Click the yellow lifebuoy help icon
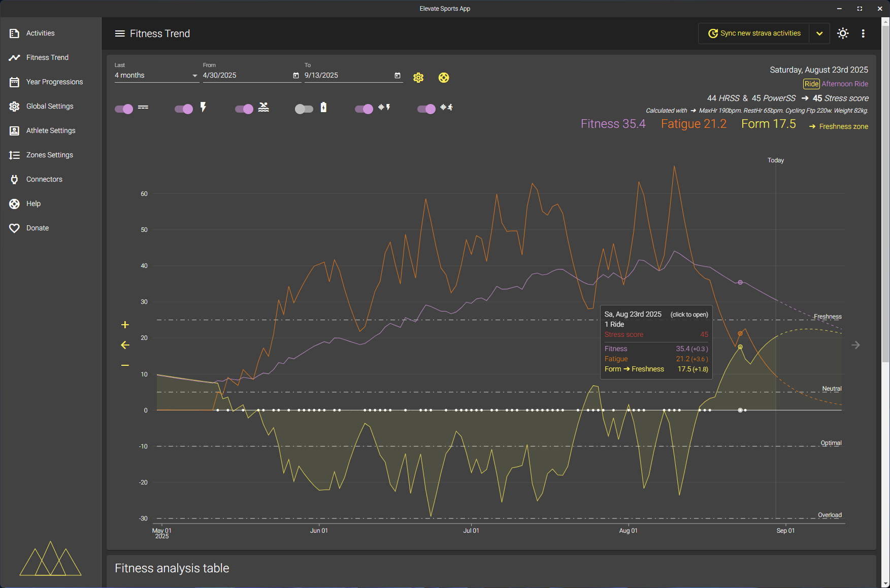Viewport: 890px width, 588px height. point(444,78)
